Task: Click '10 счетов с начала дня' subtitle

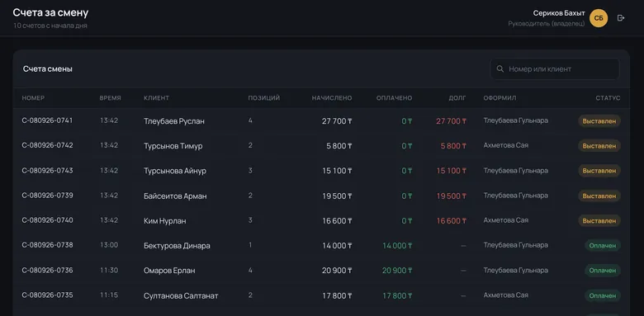Action: click(50, 26)
